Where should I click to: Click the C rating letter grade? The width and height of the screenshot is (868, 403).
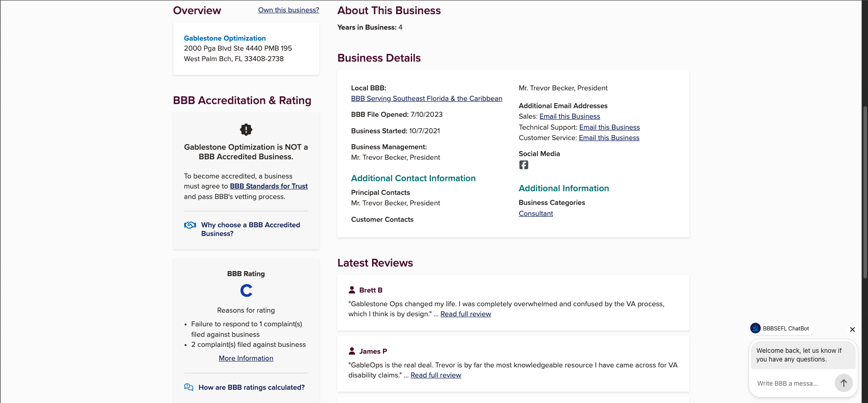pos(246,290)
